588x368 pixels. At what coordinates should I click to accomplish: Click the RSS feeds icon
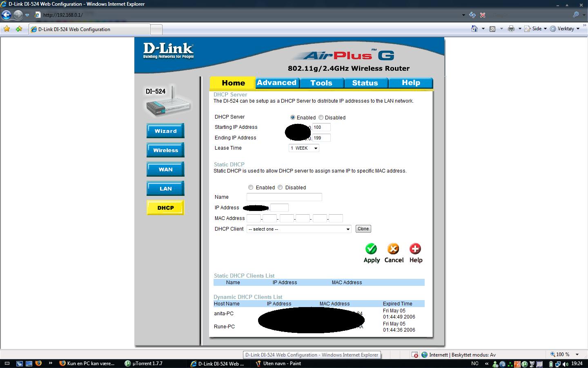point(492,29)
